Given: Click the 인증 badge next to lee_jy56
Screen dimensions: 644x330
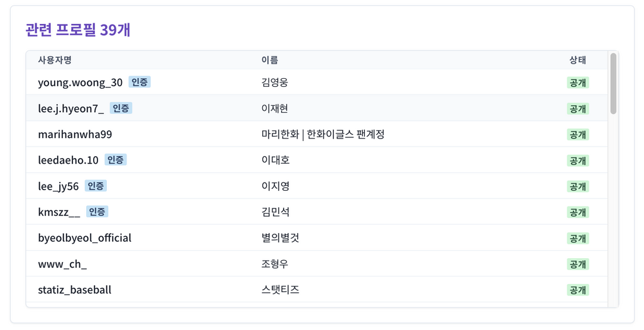Looking at the screenshot, I should tap(96, 186).
